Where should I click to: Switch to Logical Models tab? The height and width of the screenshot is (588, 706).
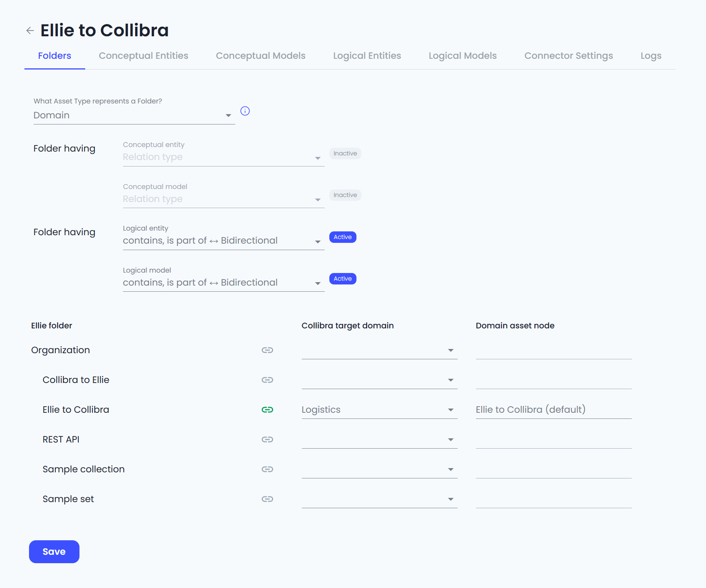point(463,56)
